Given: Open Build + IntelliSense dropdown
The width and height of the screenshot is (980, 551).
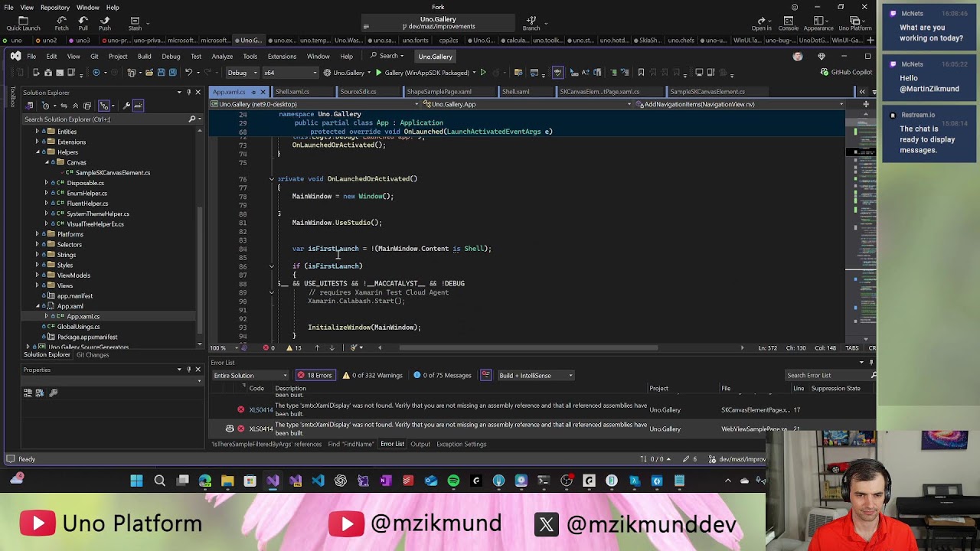Looking at the screenshot, I should pyautogui.click(x=535, y=376).
